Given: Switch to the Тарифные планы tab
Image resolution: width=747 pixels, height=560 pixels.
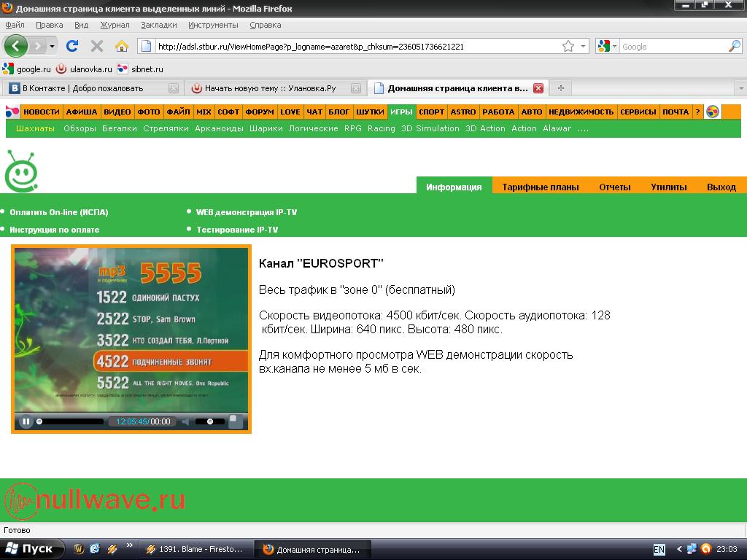Looking at the screenshot, I should 540,187.
